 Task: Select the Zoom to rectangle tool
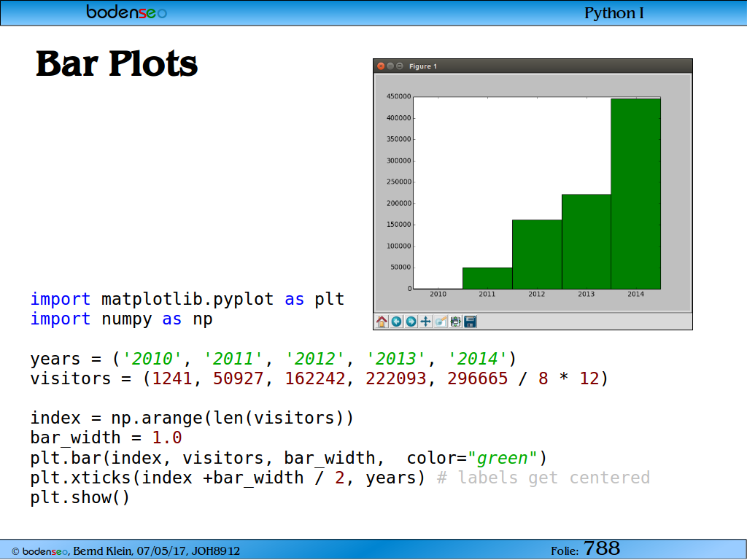coord(440,322)
